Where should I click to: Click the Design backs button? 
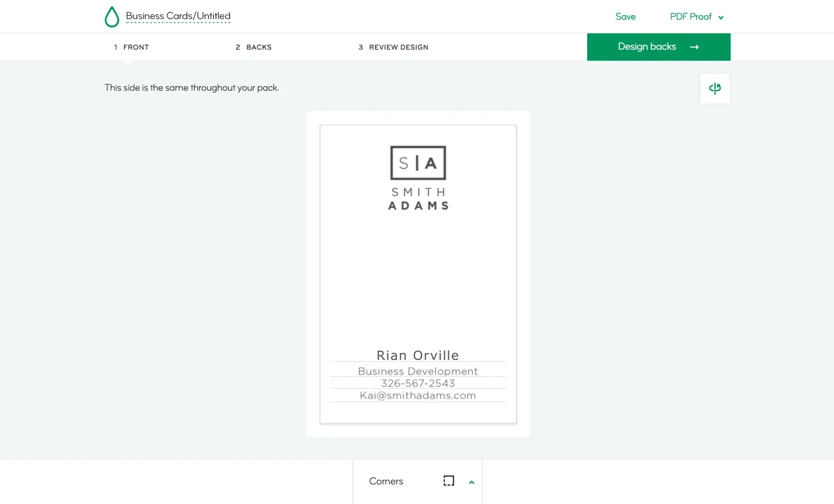tap(659, 47)
